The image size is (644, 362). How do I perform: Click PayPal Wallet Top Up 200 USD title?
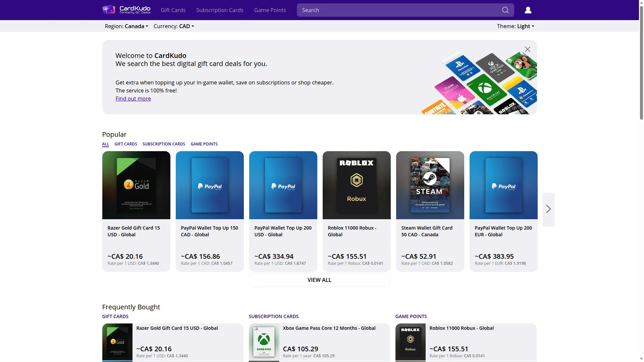point(283,231)
